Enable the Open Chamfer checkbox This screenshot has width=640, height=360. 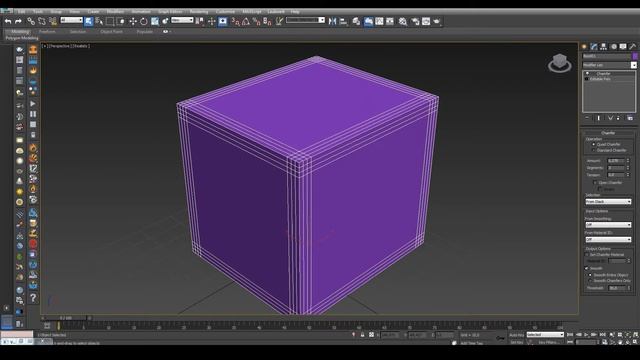pyautogui.click(x=595, y=182)
